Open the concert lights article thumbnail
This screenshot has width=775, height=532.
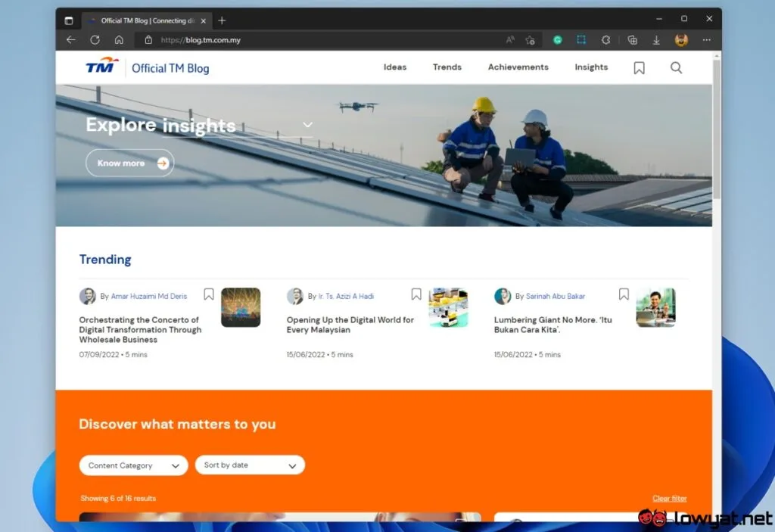[241, 307]
